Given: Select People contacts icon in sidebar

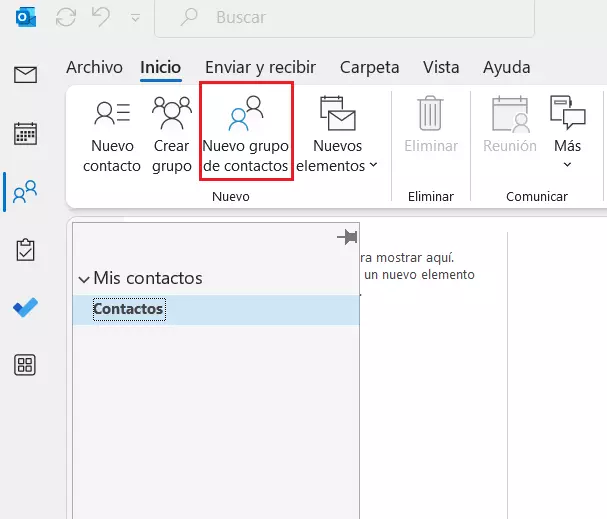Looking at the screenshot, I should coord(25,190).
